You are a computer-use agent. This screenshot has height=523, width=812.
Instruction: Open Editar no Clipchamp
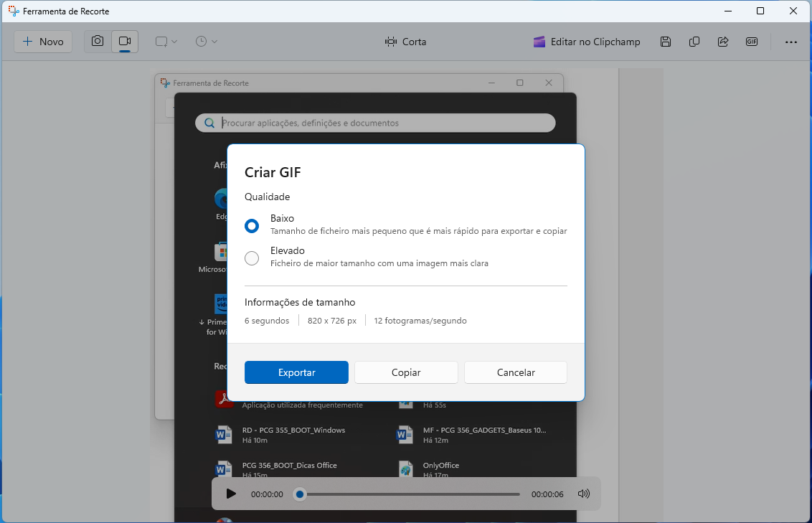(x=587, y=41)
